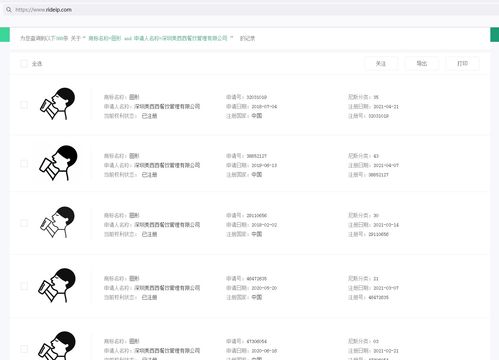Click 已注册 status in class 43 row

point(149,175)
